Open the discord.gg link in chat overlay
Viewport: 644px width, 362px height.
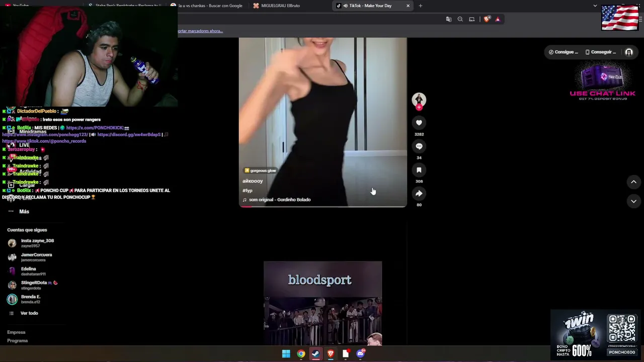click(x=129, y=135)
